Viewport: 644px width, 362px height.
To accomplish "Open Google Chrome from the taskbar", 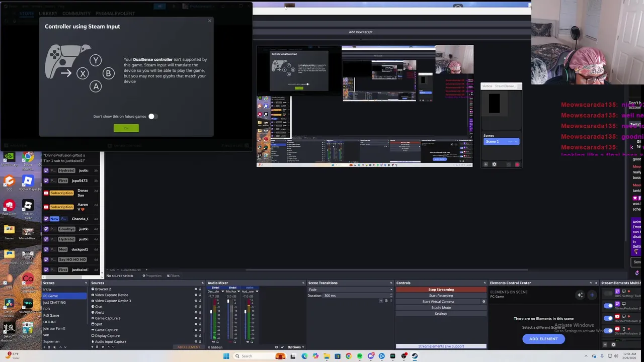I will [348, 356].
